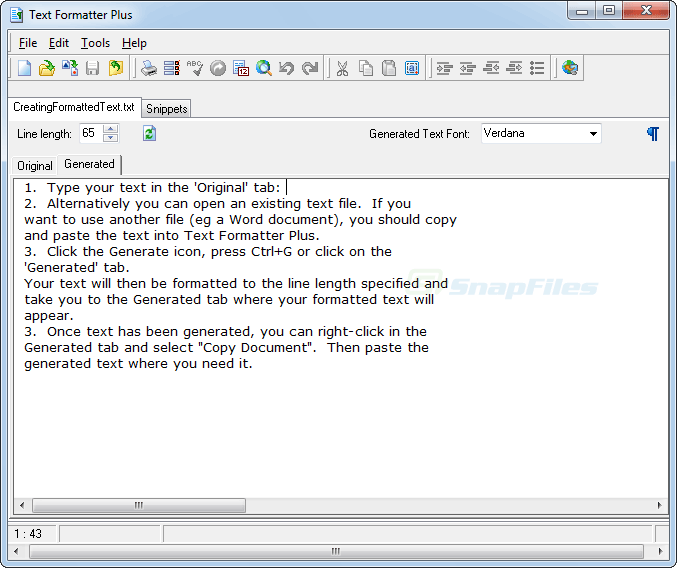Open the Generated Text Font dropdown

click(x=593, y=134)
